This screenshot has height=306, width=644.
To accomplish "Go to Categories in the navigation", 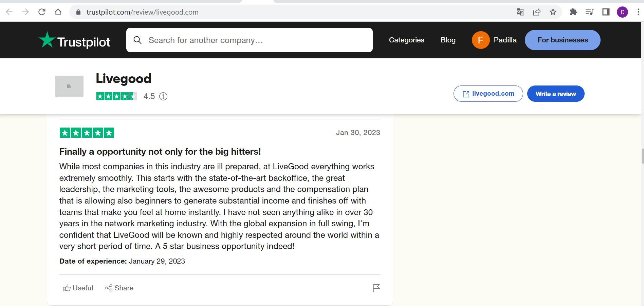I will [x=407, y=40].
